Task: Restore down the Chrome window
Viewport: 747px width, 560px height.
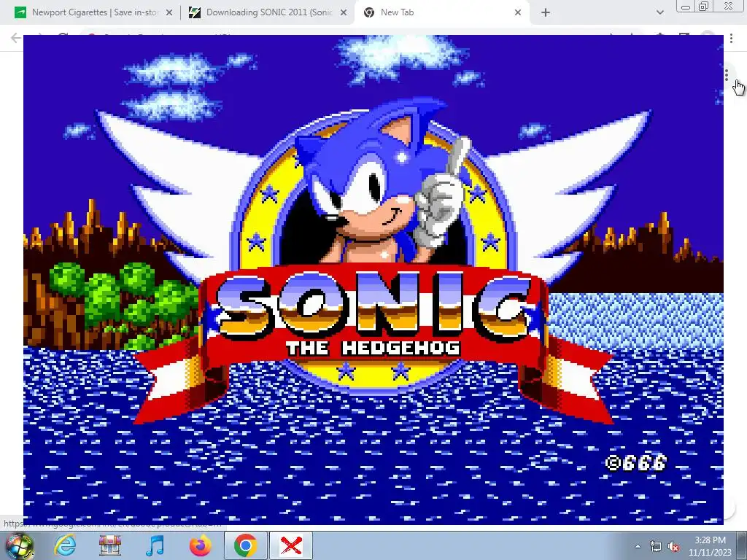Action: pos(704,7)
